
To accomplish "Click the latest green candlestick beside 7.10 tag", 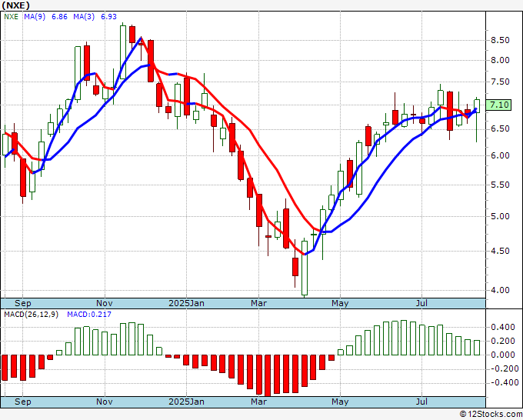I will (477, 106).
